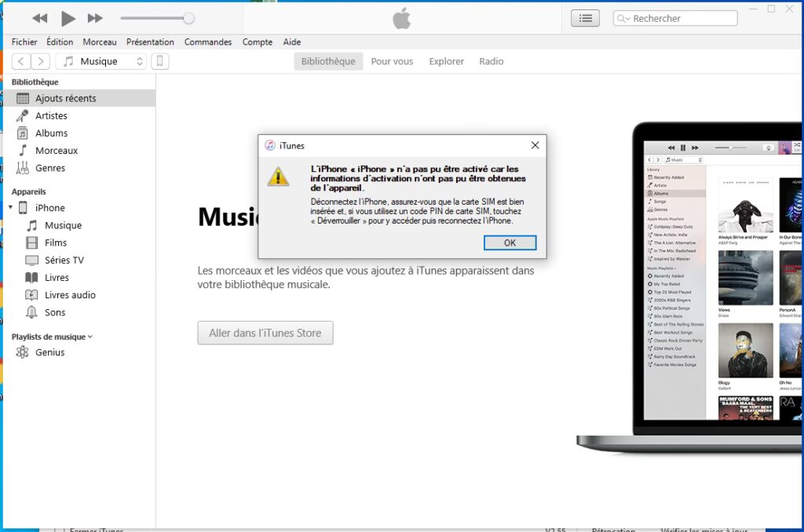The image size is (804, 532).
Task: Select Genius under music playlists
Action: (49, 352)
